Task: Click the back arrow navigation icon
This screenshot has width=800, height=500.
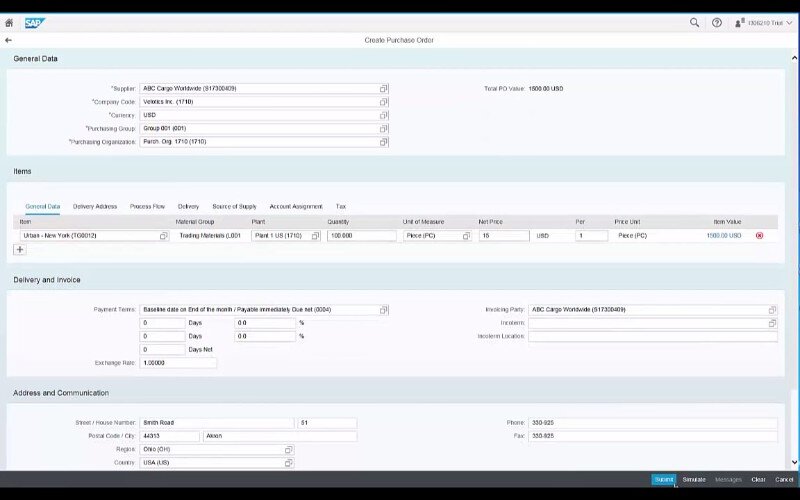Action: (9, 40)
